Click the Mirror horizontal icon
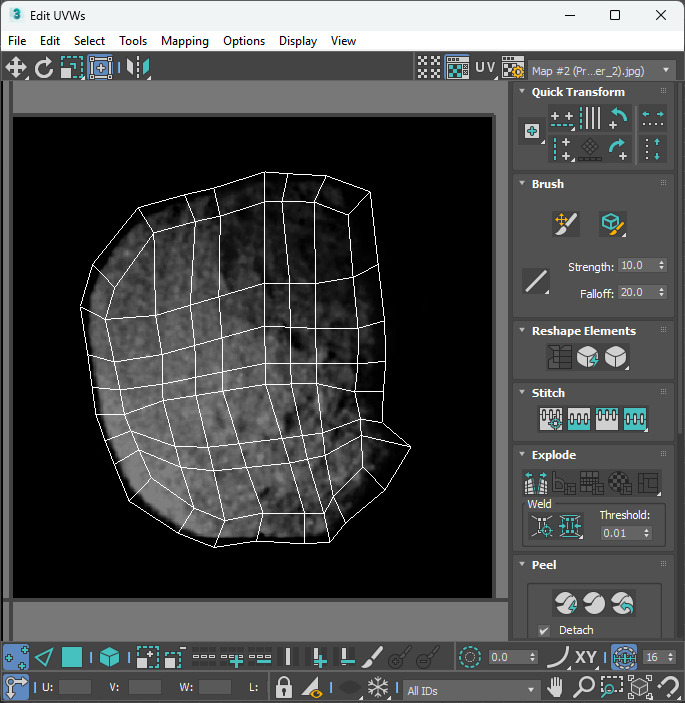685x703 pixels. click(x=139, y=68)
